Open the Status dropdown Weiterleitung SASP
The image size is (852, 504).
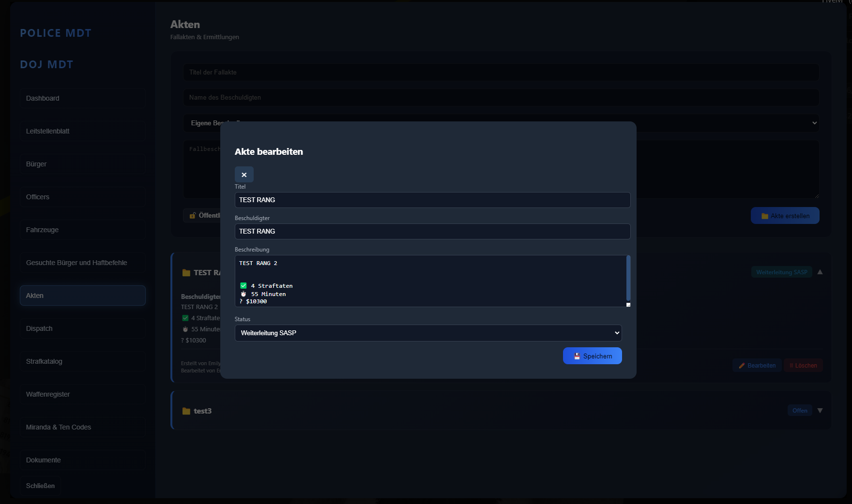point(428,333)
